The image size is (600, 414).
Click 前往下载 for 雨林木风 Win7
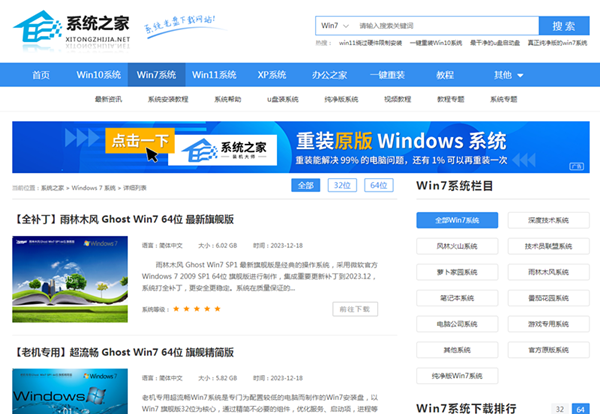click(x=355, y=309)
